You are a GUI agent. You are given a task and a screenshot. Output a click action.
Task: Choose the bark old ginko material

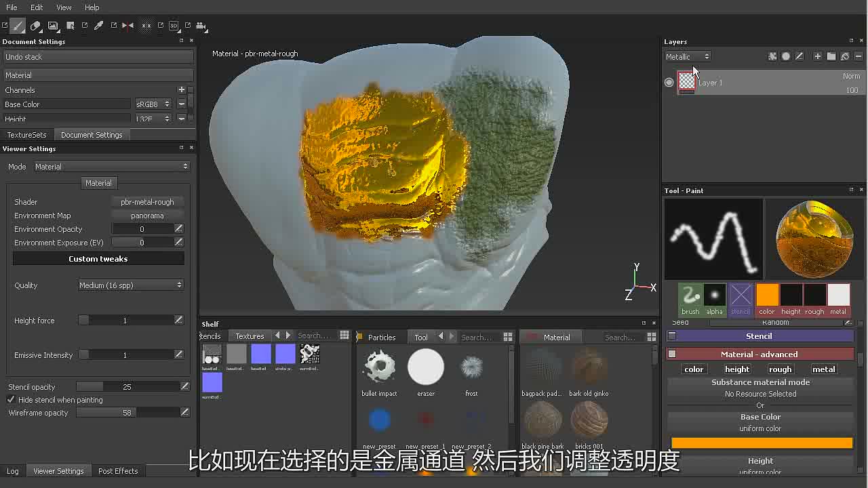point(589,372)
